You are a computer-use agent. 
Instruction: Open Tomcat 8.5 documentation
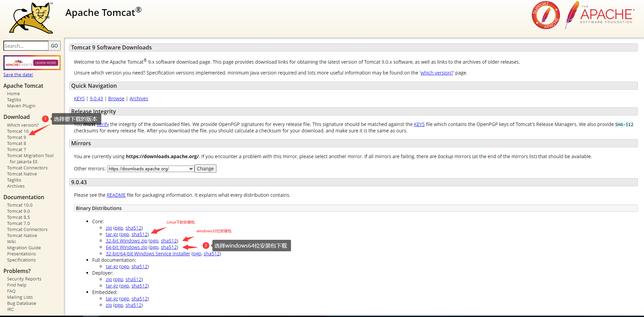click(18, 217)
